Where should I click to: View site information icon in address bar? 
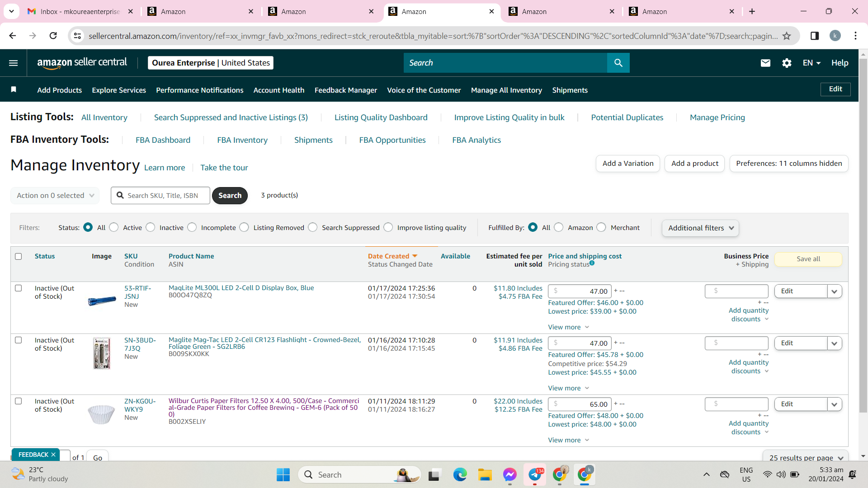[x=77, y=36]
